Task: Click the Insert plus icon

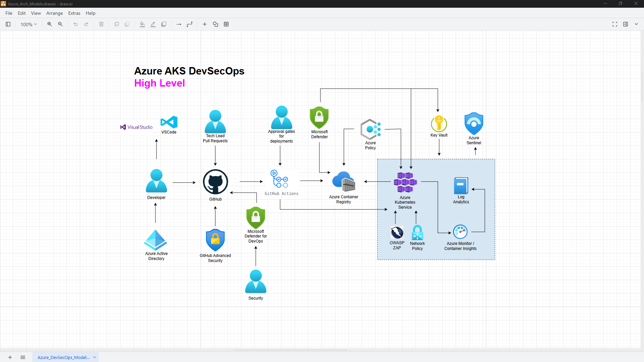Action: pyautogui.click(x=205, y=24)
